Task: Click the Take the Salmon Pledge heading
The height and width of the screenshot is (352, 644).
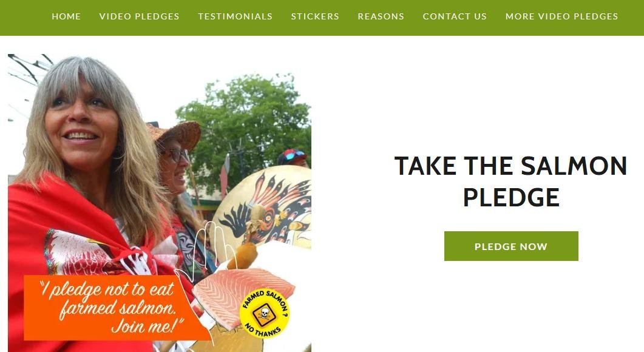Action: [510, 181]
